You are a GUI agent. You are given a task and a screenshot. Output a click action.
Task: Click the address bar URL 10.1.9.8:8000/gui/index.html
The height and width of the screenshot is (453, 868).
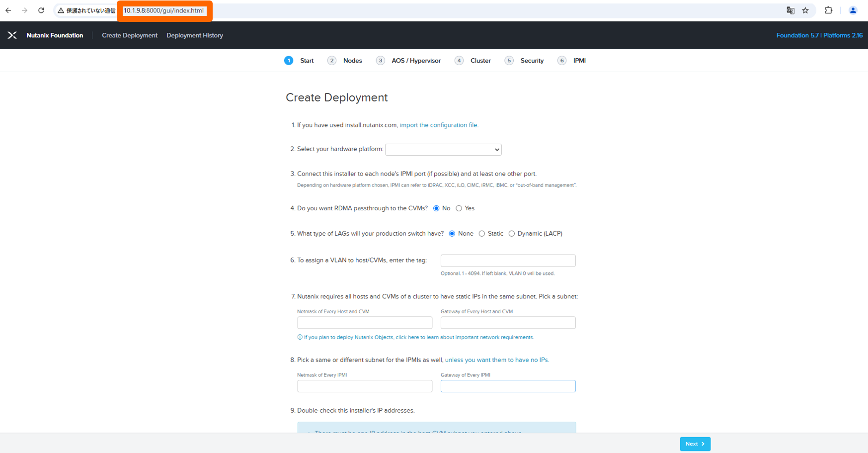pos(163,10)
